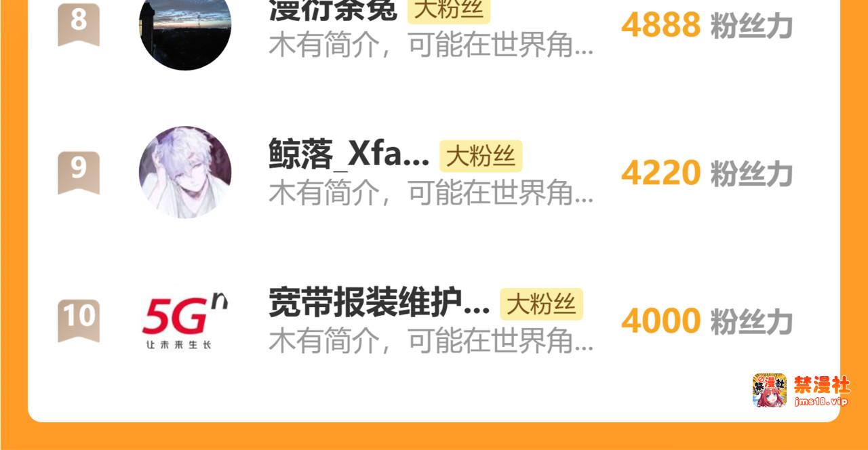This screenshot has width=868, height=450.
Task: Click the rank 9 ribbon badge
Action: (x=79, y=172)
